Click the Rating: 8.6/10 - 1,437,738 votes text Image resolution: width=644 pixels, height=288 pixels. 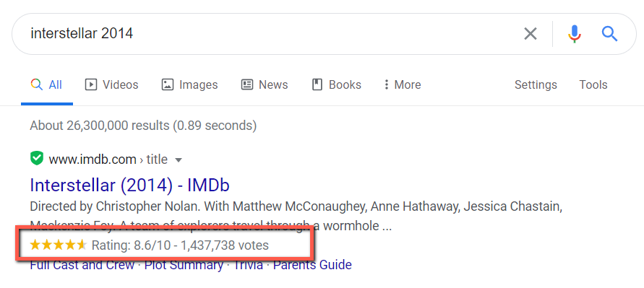pyautogui.click(x=180, y=245)
